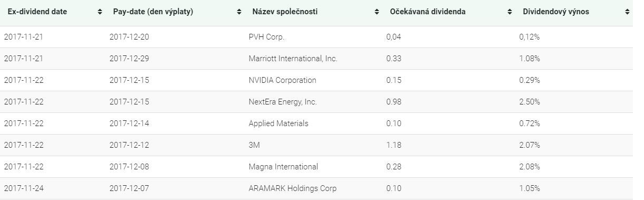Sort by Dividendový výnos arrows icon
The height and width of the screenshot is (200, 644).
pyautogui.click(x=627, y=12)
